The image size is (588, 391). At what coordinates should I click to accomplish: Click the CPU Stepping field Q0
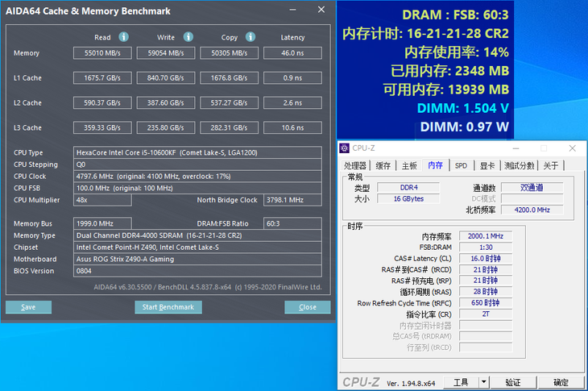[197, 164]
